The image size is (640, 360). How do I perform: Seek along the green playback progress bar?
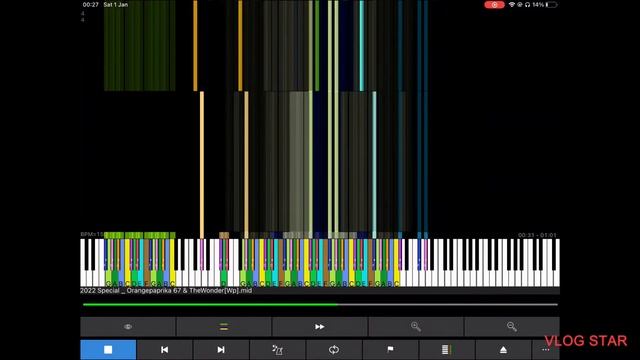pos(320,304)
